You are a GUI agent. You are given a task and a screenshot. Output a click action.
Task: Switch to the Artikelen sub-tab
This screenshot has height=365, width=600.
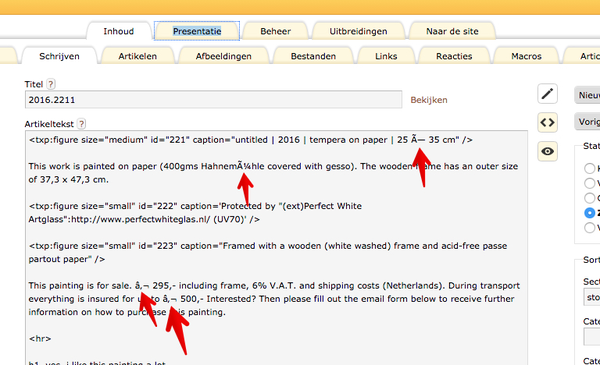tap(138, 56)
